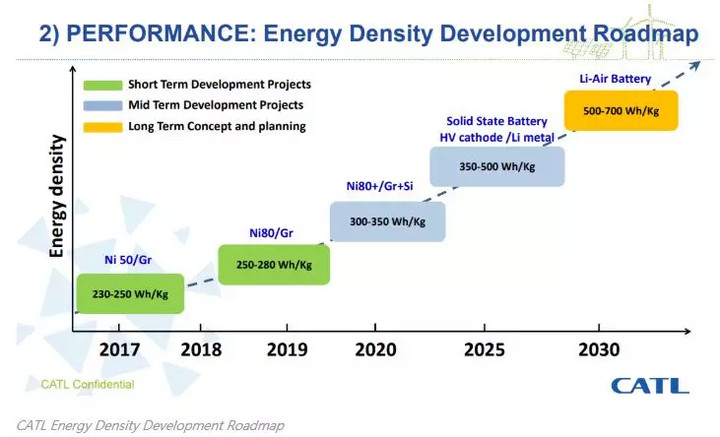Image resolution: width=720 pixels, height=437 pixels.
Task: Select the 250-280 Wh/Kg green box
Action: pyautogui.click(x=274, y=265)
